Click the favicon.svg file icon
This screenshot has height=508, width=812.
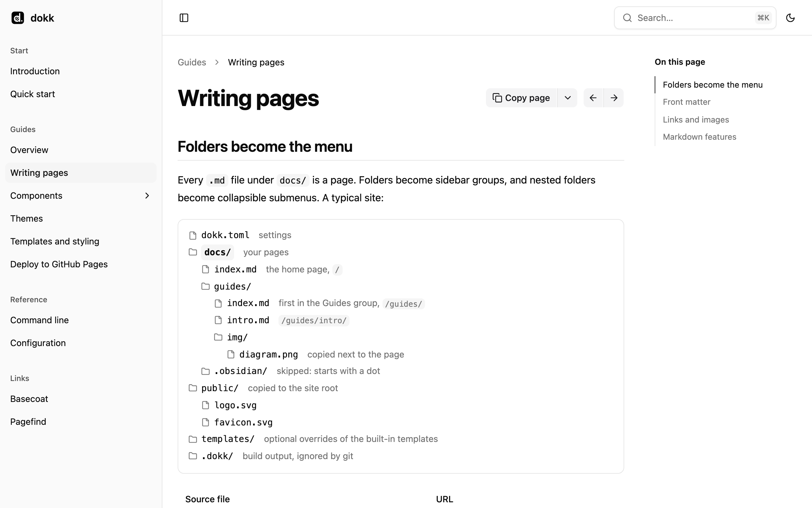205,422
